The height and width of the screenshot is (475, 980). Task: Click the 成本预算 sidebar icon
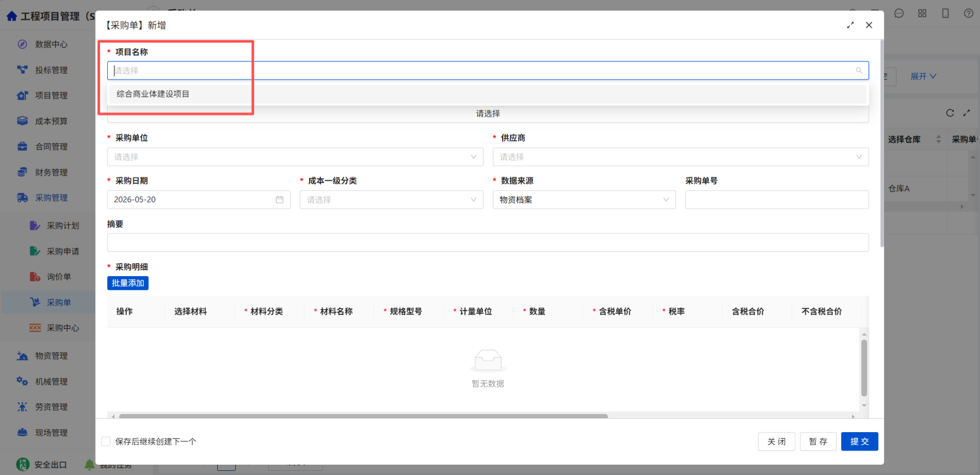tap(22, 121)
